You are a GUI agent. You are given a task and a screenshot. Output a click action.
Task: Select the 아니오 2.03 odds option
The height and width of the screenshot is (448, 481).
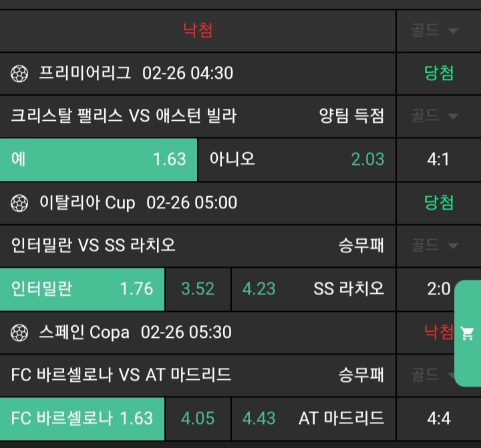pyautogui.click(x=297, y=160)
